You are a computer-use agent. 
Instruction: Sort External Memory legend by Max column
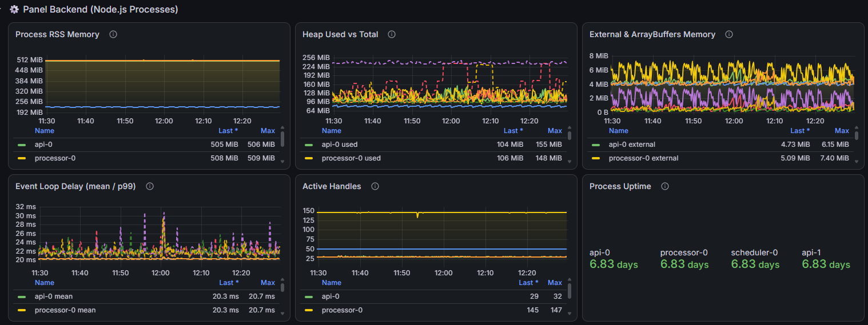pos(842,131)
